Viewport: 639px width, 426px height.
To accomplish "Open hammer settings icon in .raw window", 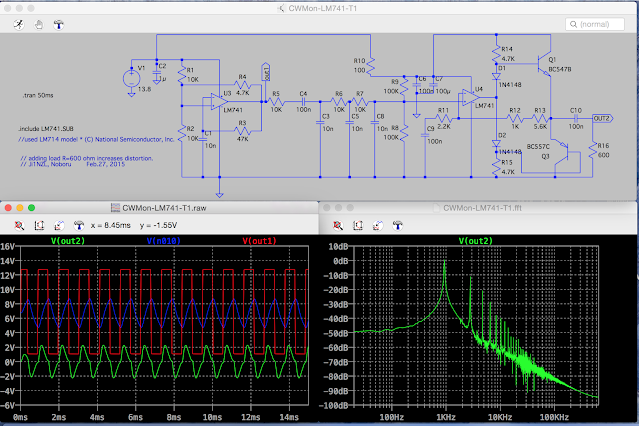I will click(x=79, y=225).
